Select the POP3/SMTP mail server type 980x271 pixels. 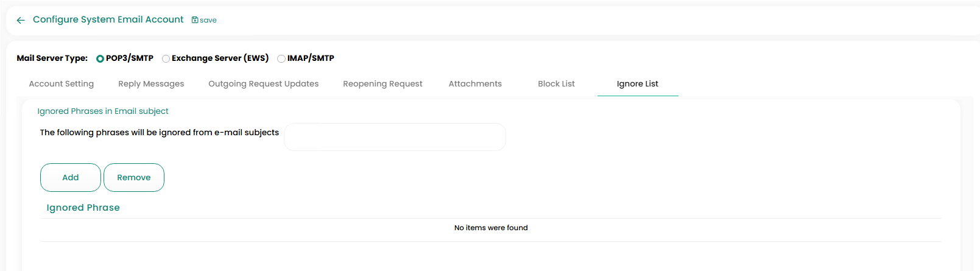point(100,58)
